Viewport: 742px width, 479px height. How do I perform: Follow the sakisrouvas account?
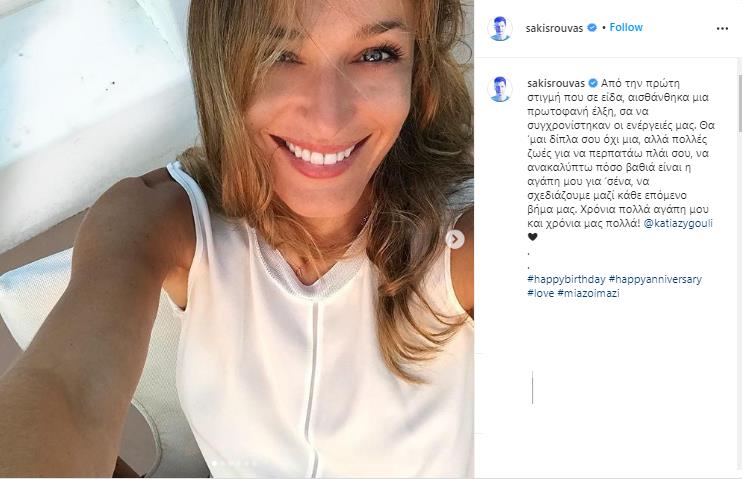click(x=626, y=27)
